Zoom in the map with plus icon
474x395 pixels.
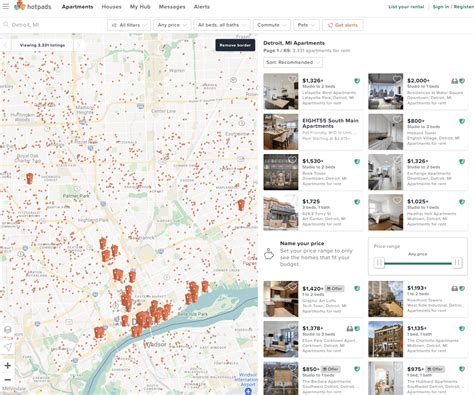[x=8, y=365]
